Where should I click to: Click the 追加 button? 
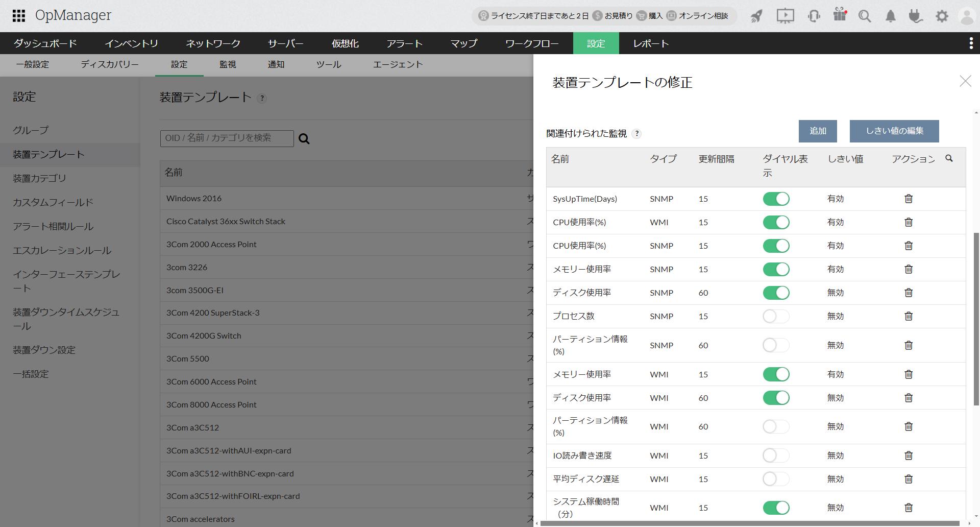pos(818,131)
